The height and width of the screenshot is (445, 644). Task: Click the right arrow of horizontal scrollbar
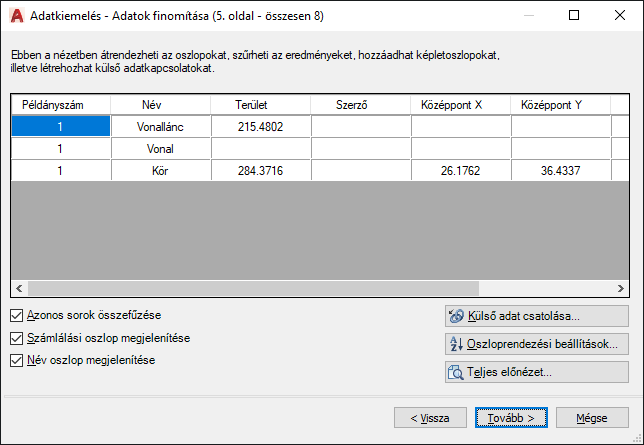pos(621,288)
